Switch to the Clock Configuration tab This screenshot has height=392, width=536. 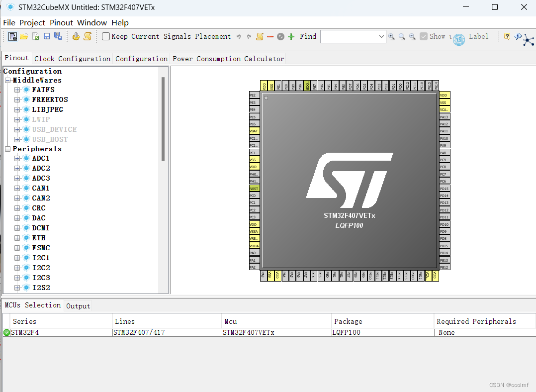(x=73, y=59)
